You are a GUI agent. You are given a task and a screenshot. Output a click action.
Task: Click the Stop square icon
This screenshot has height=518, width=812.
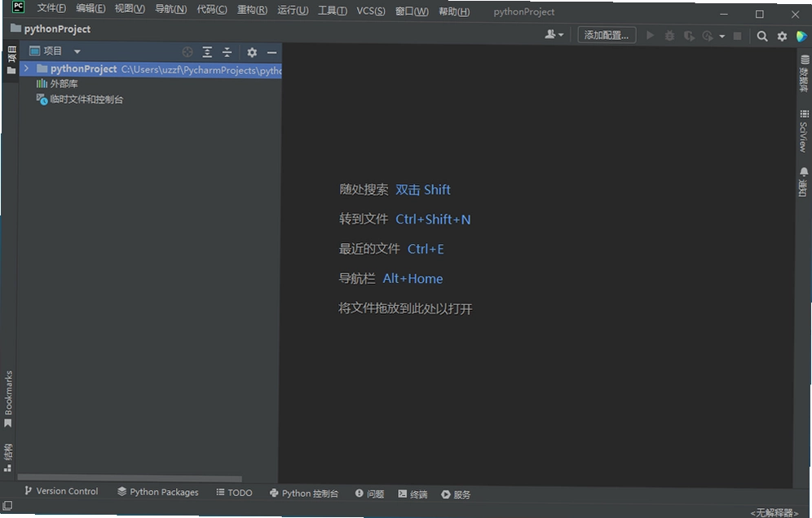[738, 36]
